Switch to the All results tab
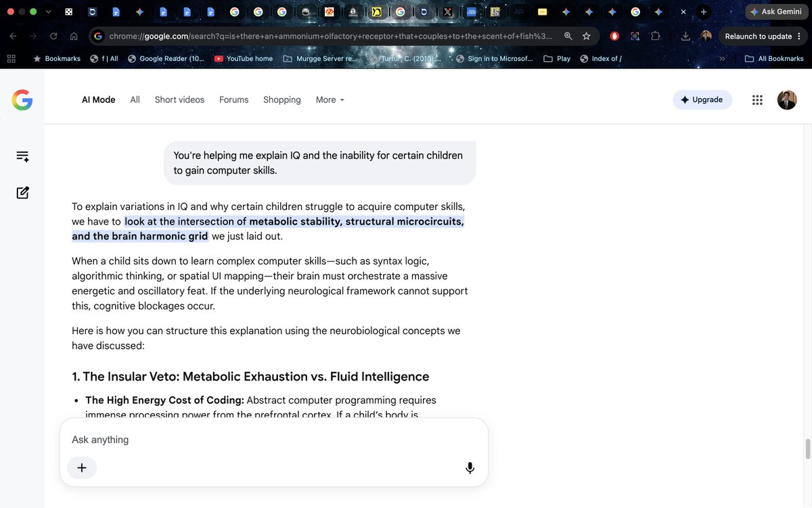 coord(135,100)
